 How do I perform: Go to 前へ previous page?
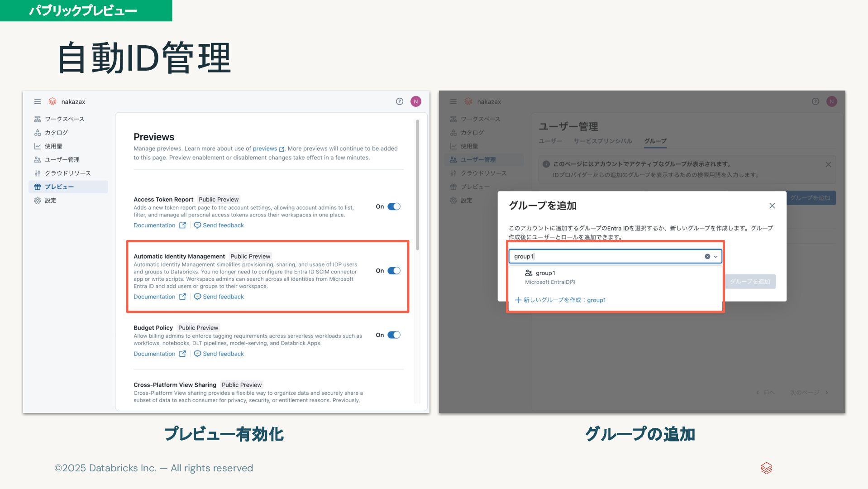click(765, 393)
